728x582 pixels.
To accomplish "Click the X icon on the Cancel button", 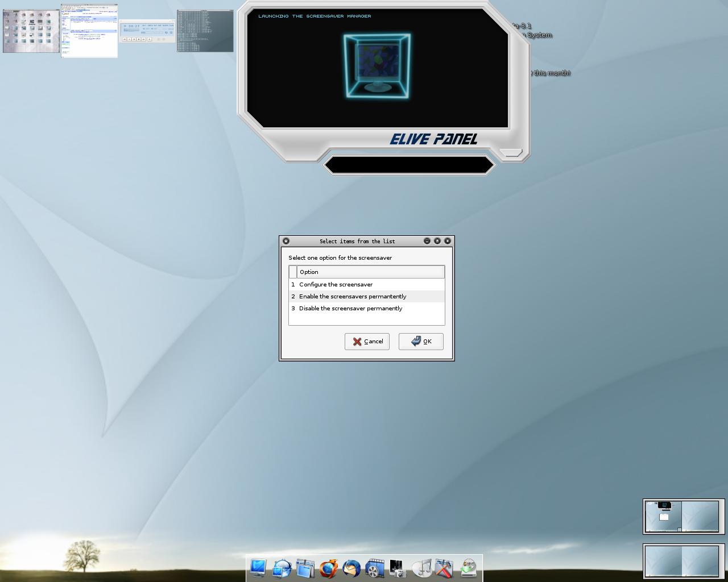I will 357,342.
